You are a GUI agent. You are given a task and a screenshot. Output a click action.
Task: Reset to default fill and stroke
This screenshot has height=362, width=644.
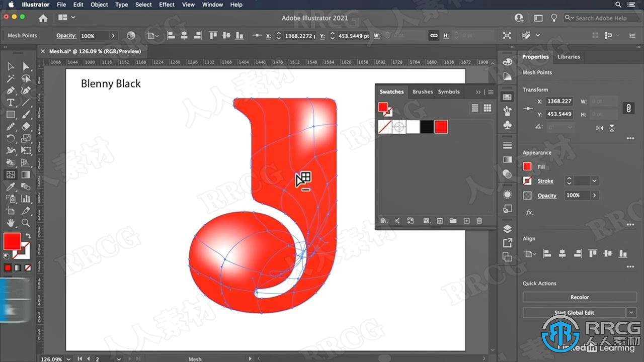(6, 256)
